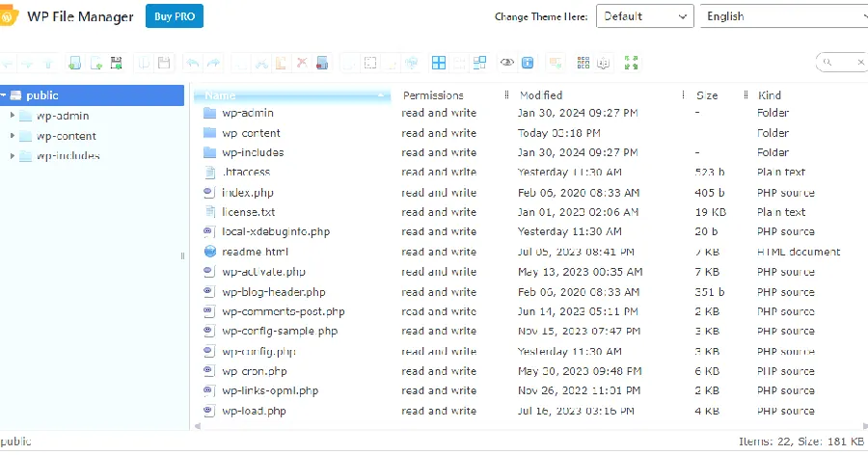Image resolution: width=868 pixels, height=455 pixels.
Task: Select wp-config-sample.php file name
Action: (280, 331)
